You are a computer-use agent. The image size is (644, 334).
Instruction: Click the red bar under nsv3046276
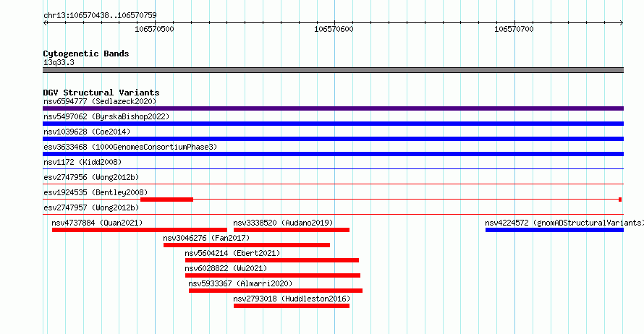tap(247, 245)
